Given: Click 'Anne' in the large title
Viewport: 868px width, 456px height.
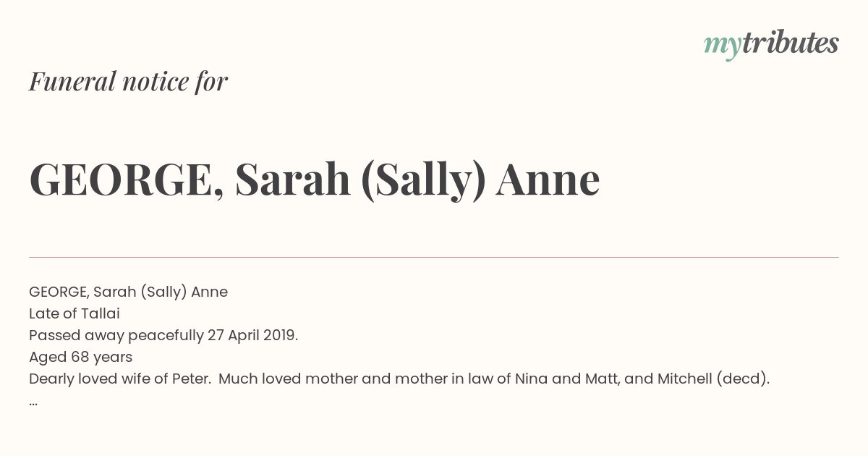Looking at the screenshot, I should click(x=548, y=180).
